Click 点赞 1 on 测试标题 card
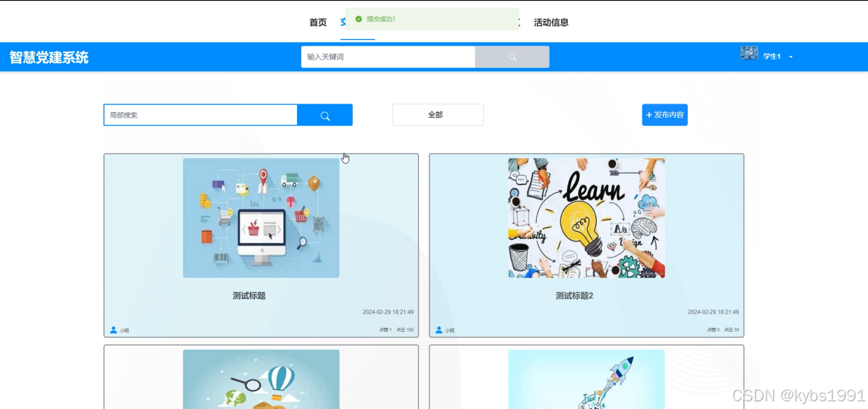Viewport: 868px width, 409px height. [x=385, y=330]
